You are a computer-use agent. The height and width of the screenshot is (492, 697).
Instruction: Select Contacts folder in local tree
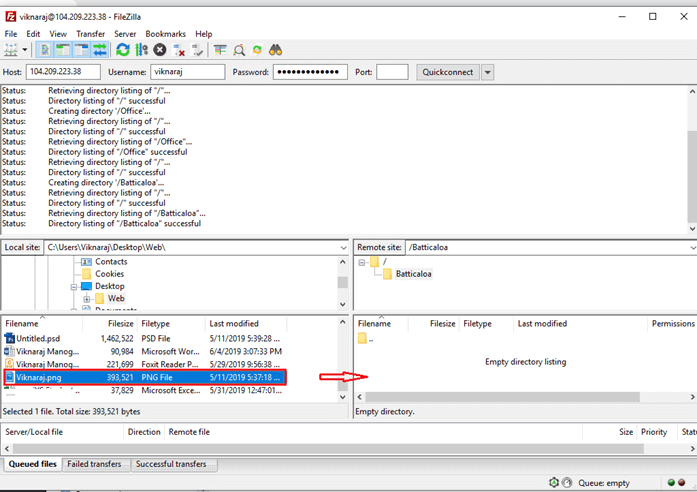click(111, 262)
